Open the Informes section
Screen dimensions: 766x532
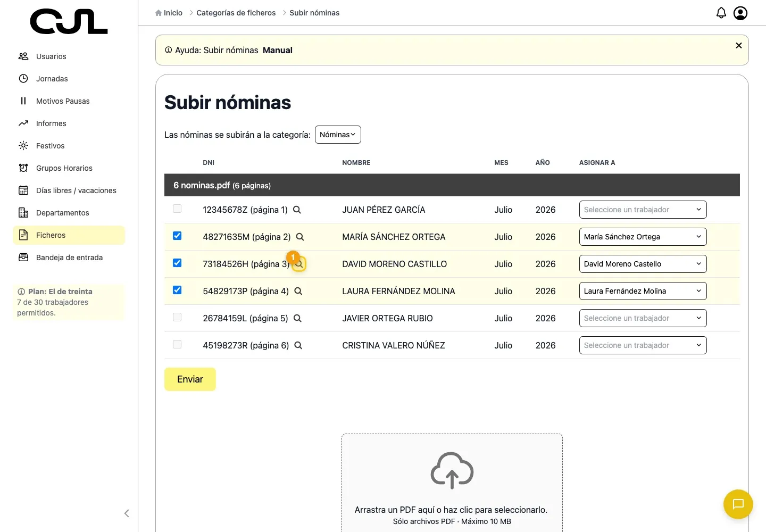(69, 123)
